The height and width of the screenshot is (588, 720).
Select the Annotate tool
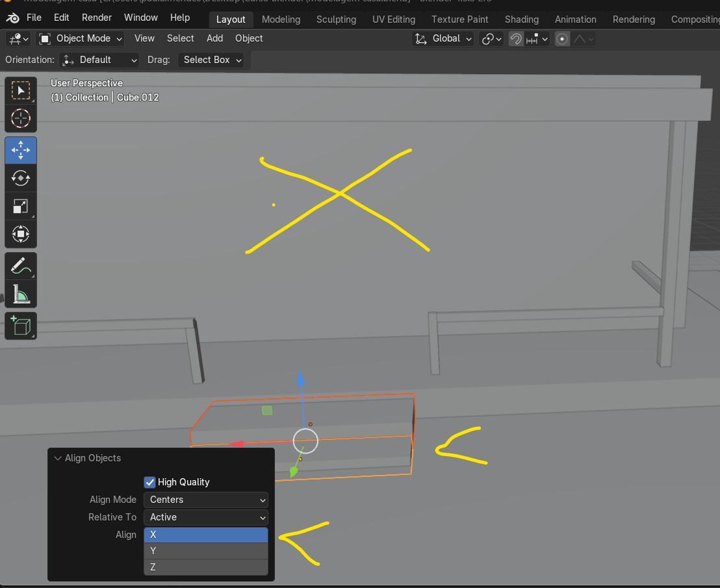pyautogui.click(x=21, y=266)
